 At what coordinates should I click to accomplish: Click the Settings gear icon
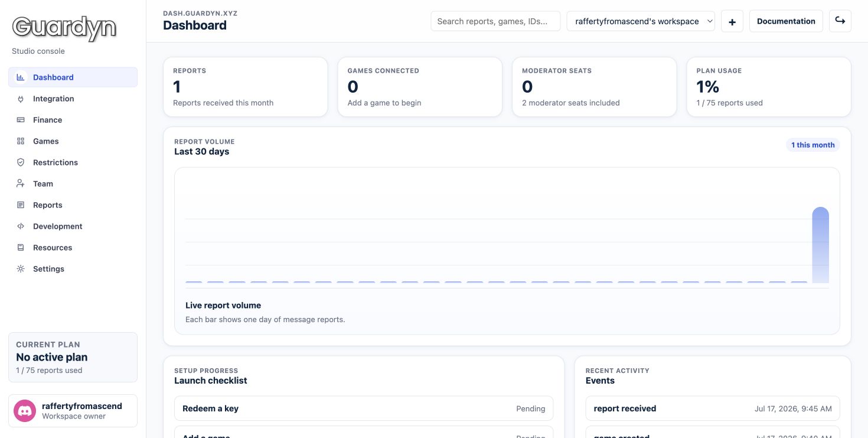21,269
